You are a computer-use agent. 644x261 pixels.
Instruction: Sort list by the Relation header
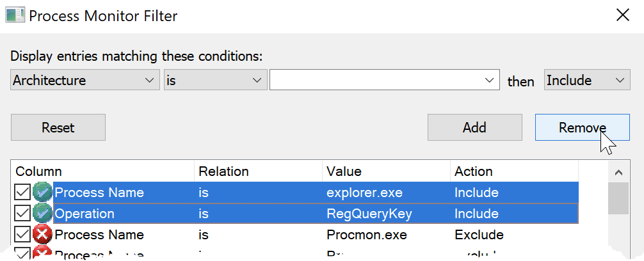click(259, 171)
